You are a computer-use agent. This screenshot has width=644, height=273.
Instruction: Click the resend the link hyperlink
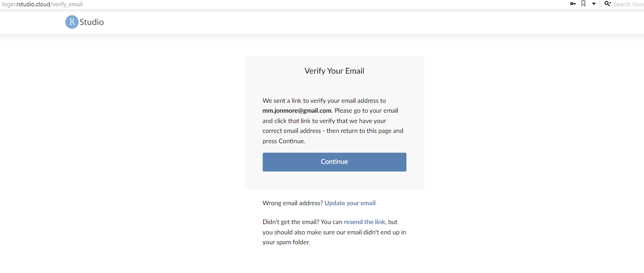pyautogui.click(x=364, y=222)
